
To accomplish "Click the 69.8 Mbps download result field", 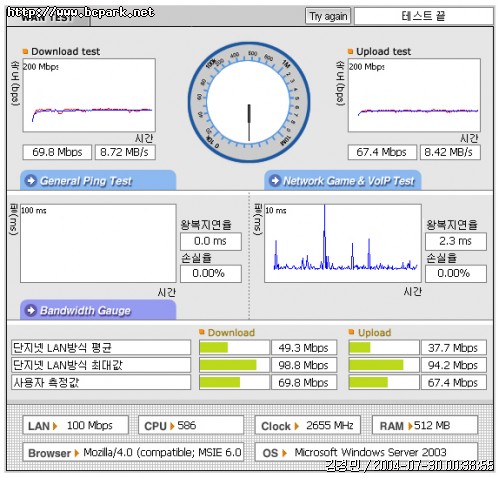I will (x=57, y=152).
